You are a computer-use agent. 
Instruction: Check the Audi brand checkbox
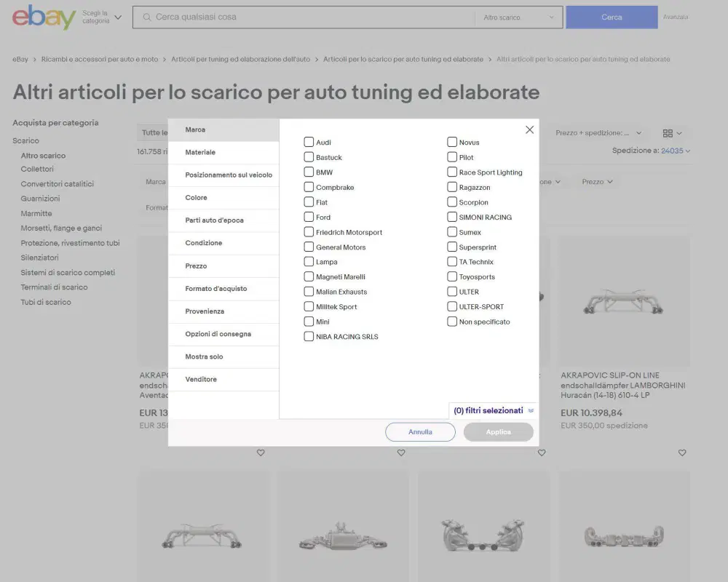click(309, 142)
